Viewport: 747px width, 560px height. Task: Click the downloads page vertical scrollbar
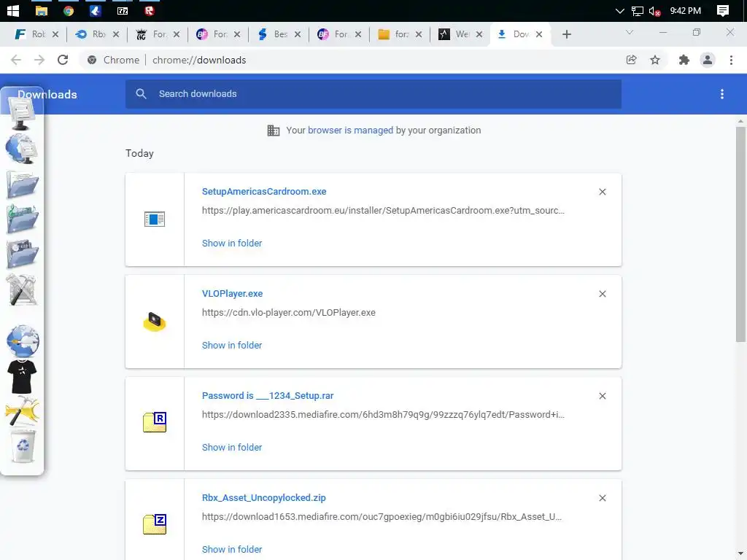click(x=740, y=233)
